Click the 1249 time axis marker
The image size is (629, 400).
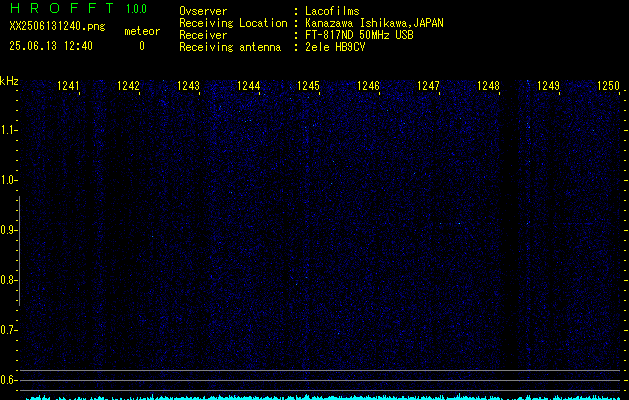pyautogui.click(x=548, y=86)
